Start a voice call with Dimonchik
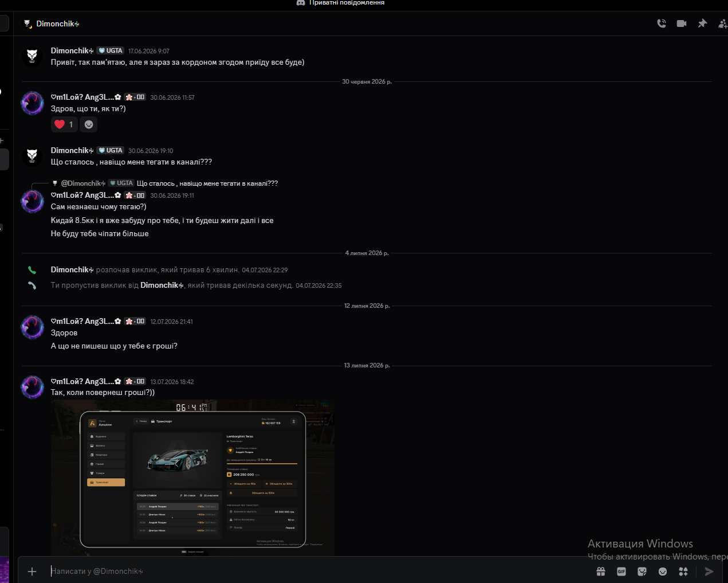This screenshot has height=583, width=728. pyautogui.click(x=662, y=24)
